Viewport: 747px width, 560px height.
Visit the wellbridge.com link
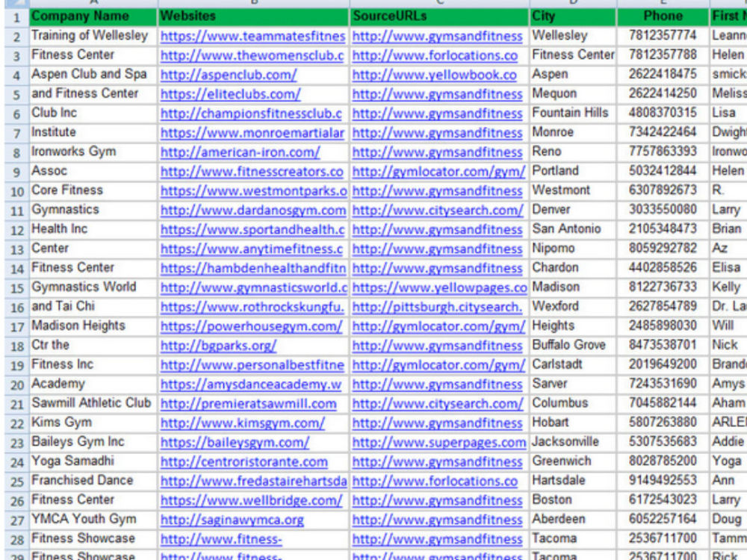tap(251, 500)
